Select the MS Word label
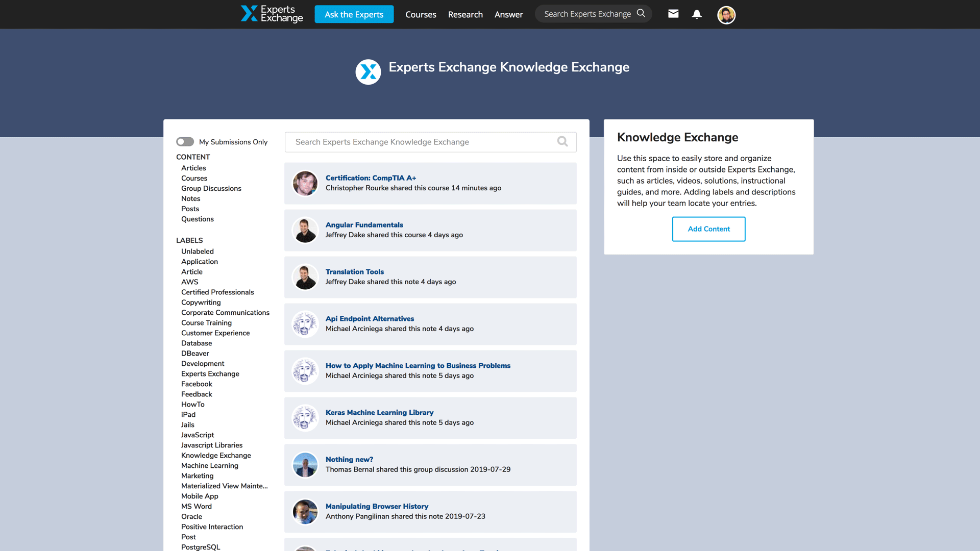The height and width of the screenshot is (551, 980). click(x=196, y=507)
